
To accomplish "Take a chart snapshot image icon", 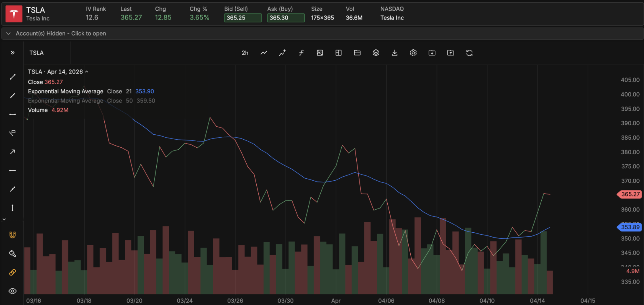I will pyautogui.click(x=320, y=53).
